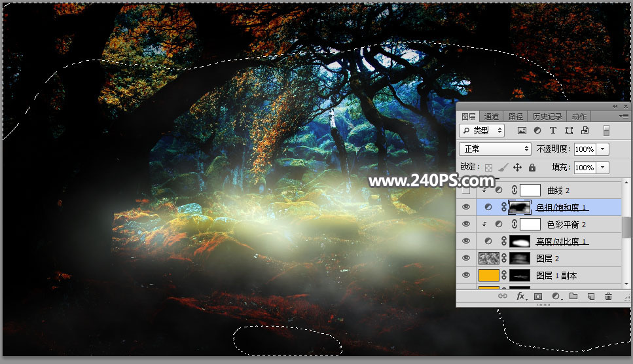This screenshot has height=364, width=633.
Task: Click the 亮度/对比度 1 mask thumbnail
Action: coord(520,242)
